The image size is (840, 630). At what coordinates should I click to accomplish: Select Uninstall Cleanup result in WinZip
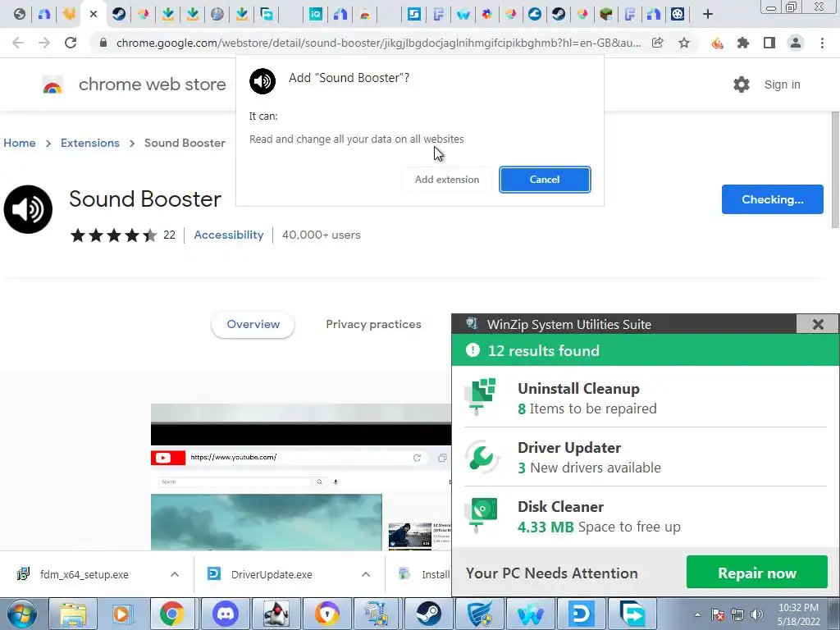[x=646, y=398]
